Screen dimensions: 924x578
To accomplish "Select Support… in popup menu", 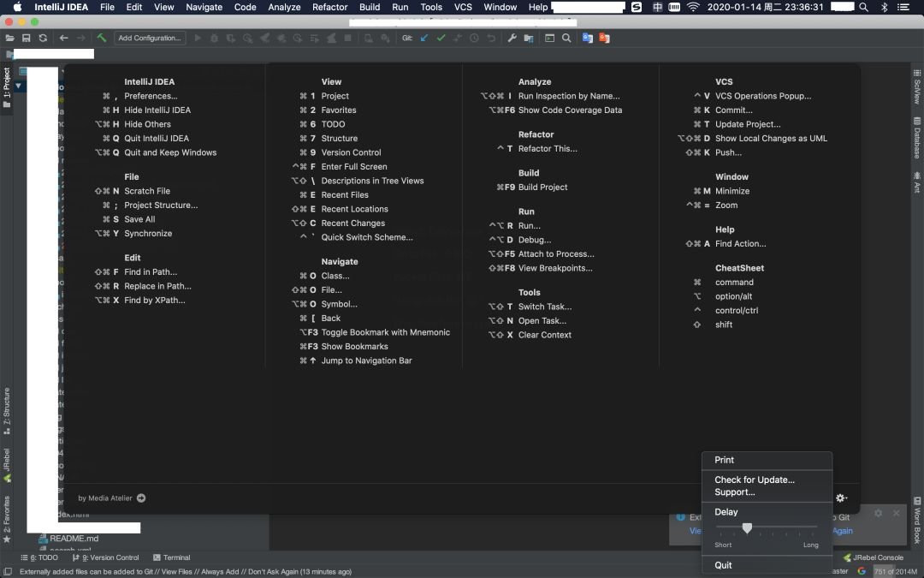I will (767, 492).
